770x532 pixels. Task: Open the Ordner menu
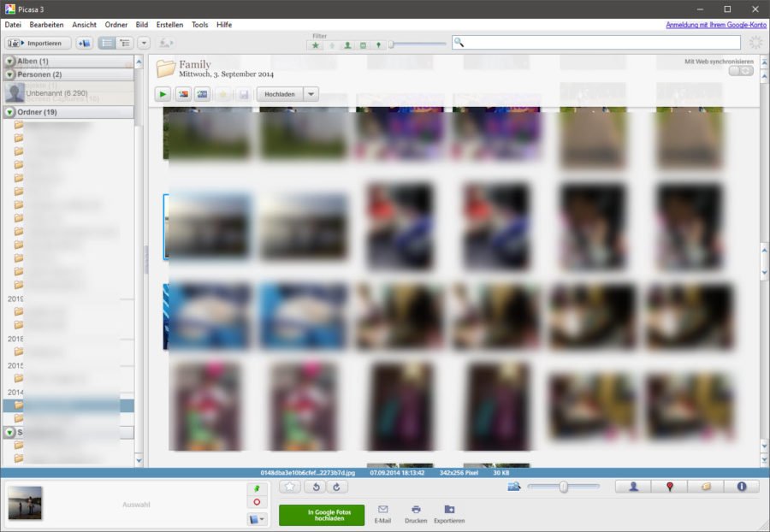pos(115,25)
